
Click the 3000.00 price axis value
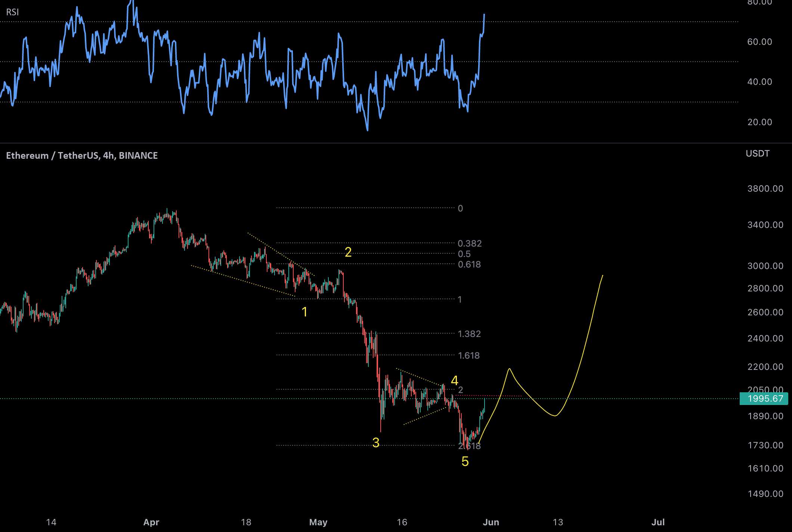point(765,266)
